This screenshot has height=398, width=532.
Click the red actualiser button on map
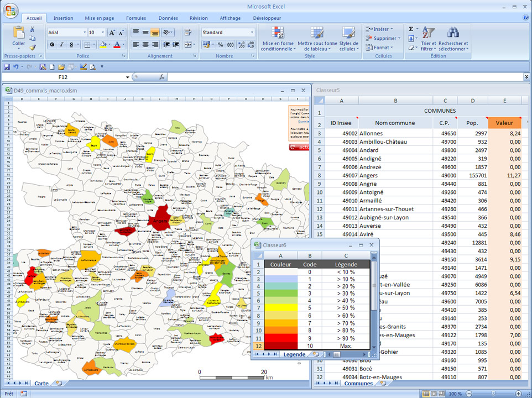coord(299,147)
